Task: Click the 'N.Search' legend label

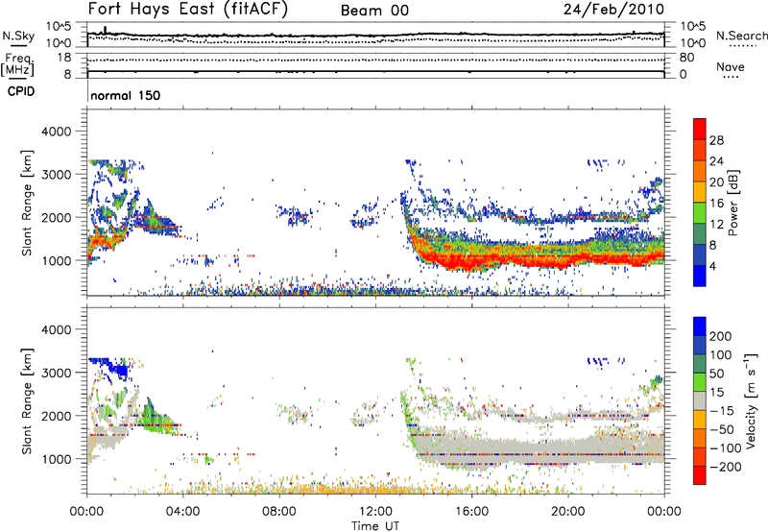Action: pos(741,36)
